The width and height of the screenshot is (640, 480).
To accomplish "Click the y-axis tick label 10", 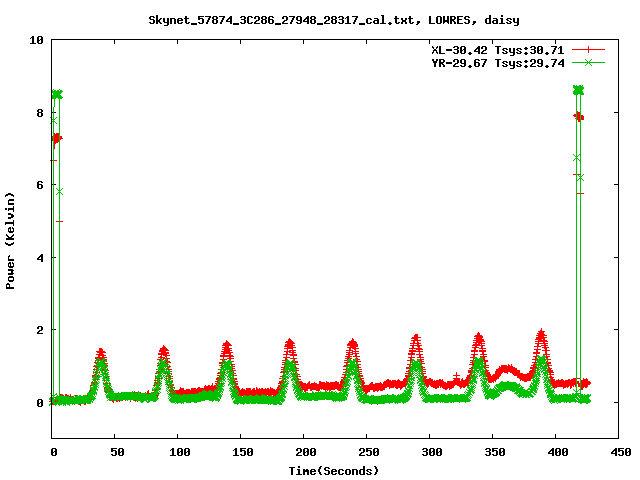I will [x=36, y=40].
